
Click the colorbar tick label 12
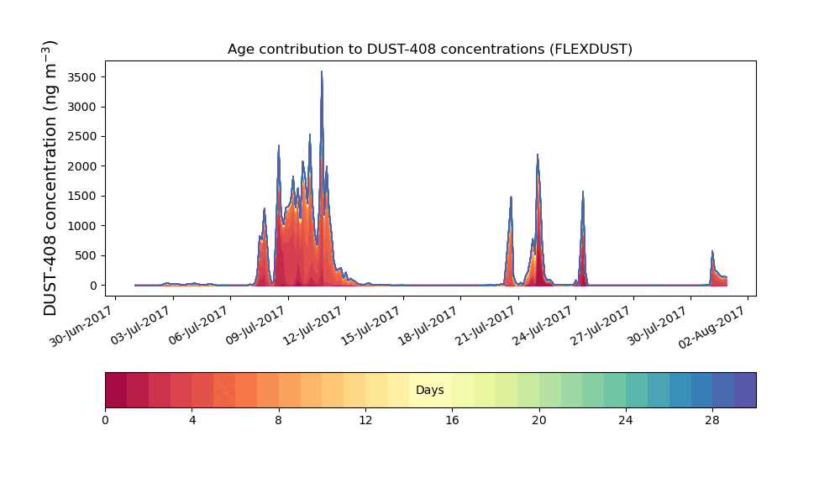(x=365, y=421)
